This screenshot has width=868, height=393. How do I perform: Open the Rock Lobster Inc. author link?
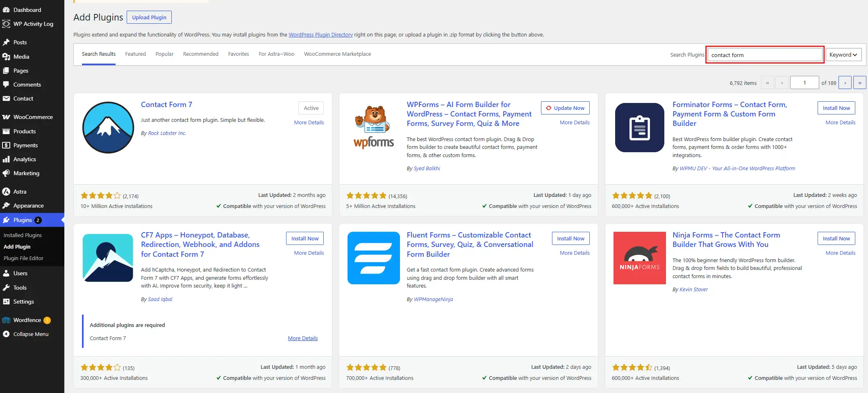(167, 133)
